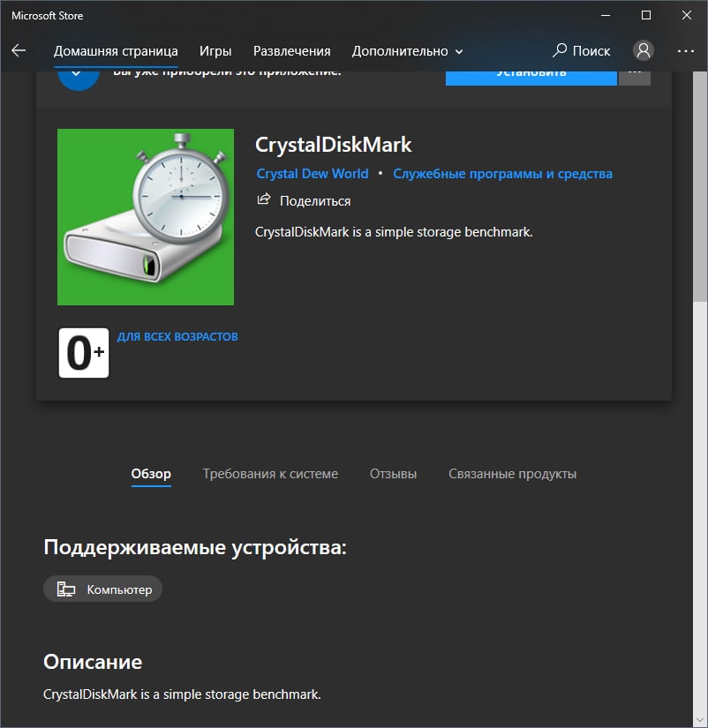This screenshot has height=728, width=708.
Task: Go back with the arrow icon
Action: click(x=19, y=50)
